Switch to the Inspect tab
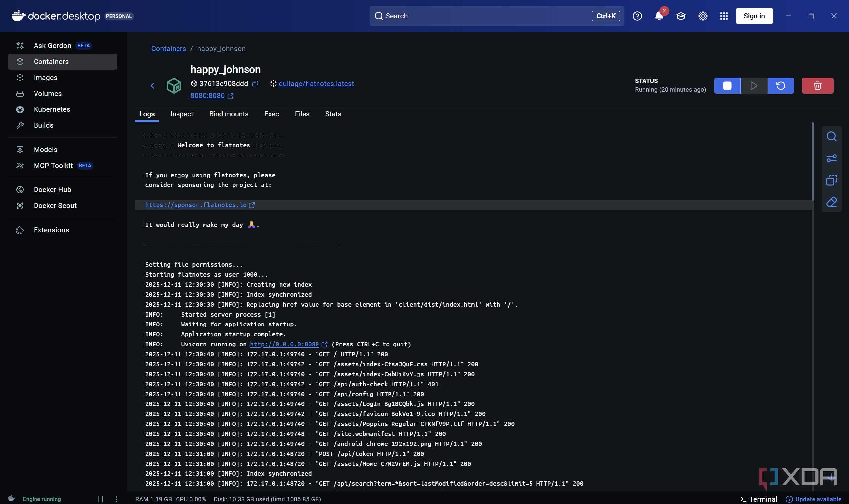Image resolution: width=849 pixels, height=504 pixels. pos(182,114)
